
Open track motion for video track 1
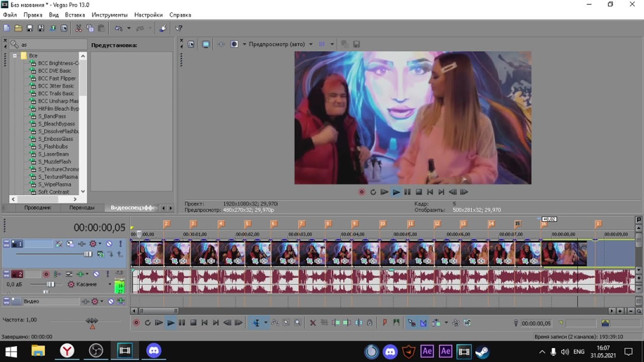point(70,244)
